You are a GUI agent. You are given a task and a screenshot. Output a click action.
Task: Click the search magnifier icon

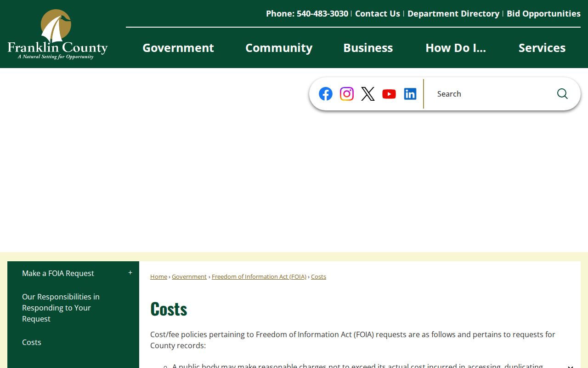click(562, 94)
